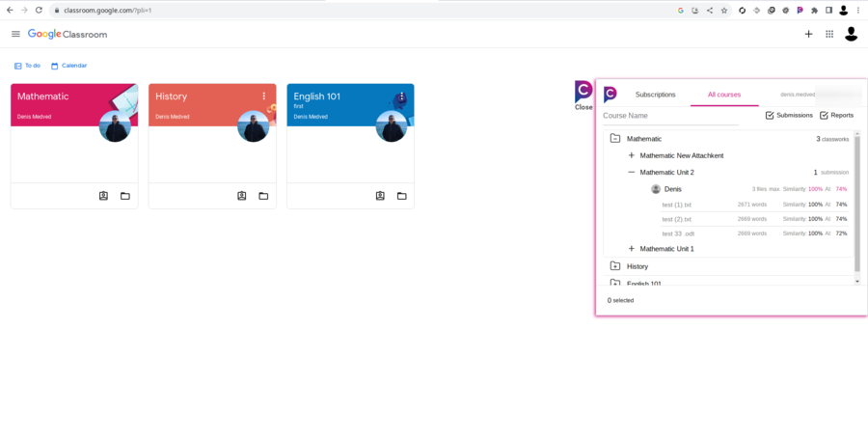
Task: Open gradebook icon on the History card
Action: point(242,196)
